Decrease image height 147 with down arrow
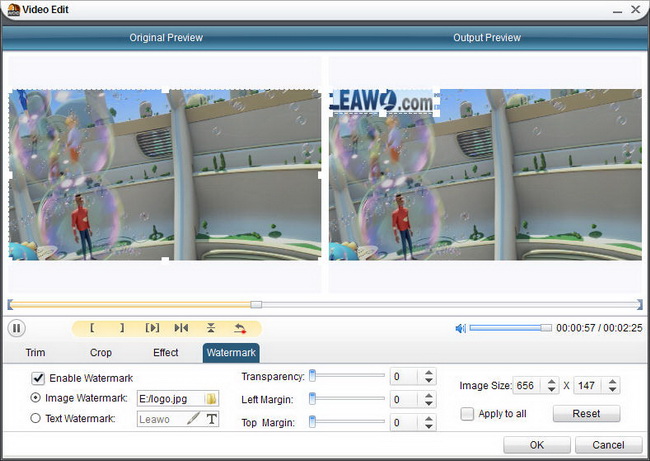The height and width of the screenshot is (461, 650). point(613,390)
